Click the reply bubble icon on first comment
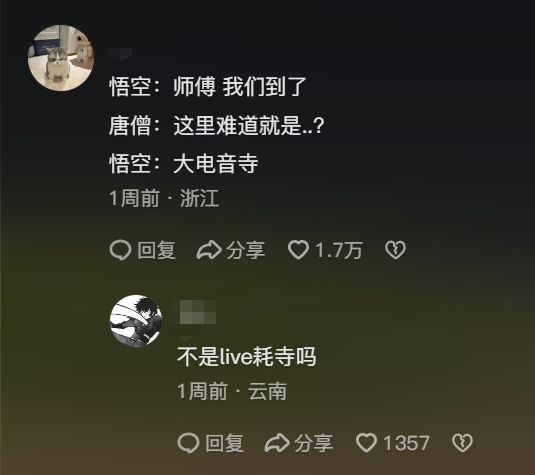 (x=120, y=250)
